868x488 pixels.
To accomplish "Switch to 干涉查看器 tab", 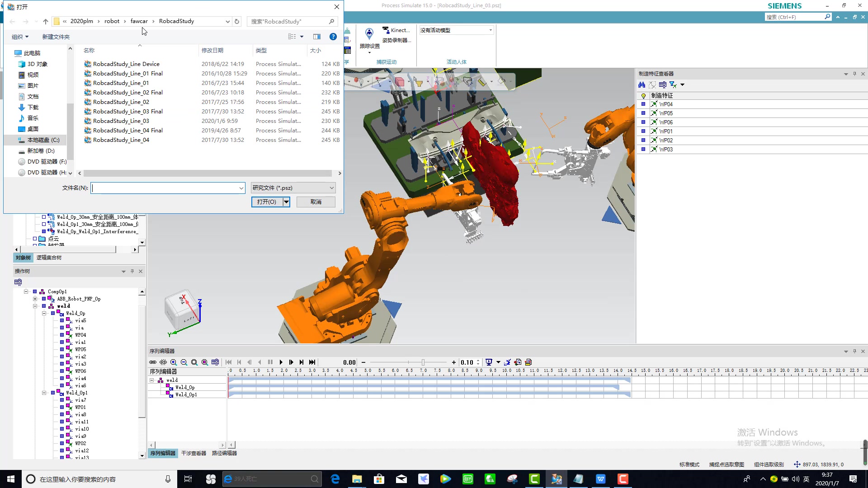I will (193, 453).
